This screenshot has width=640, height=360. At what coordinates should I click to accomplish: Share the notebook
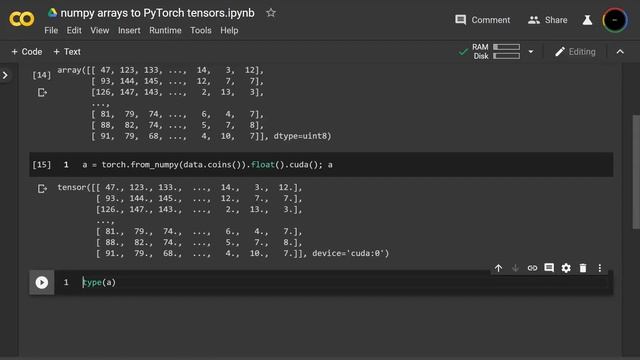pos(547,20)
